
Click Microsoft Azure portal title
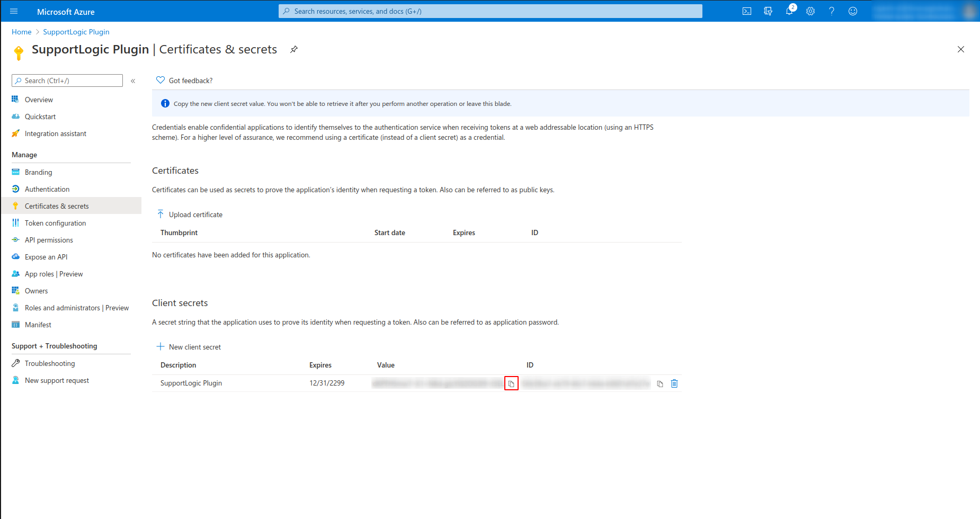tap(66, 12)
